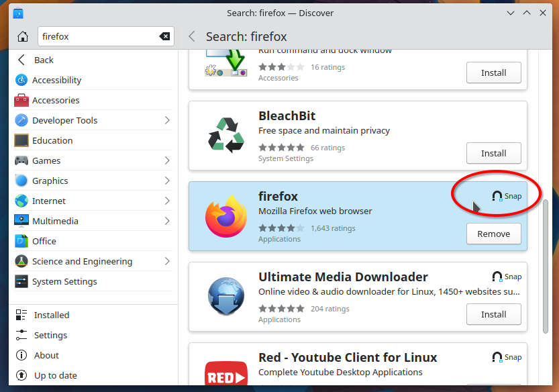This screenshot has width=559, height=392.
Task: Open the Office category
Action: [x=44, y=241]
